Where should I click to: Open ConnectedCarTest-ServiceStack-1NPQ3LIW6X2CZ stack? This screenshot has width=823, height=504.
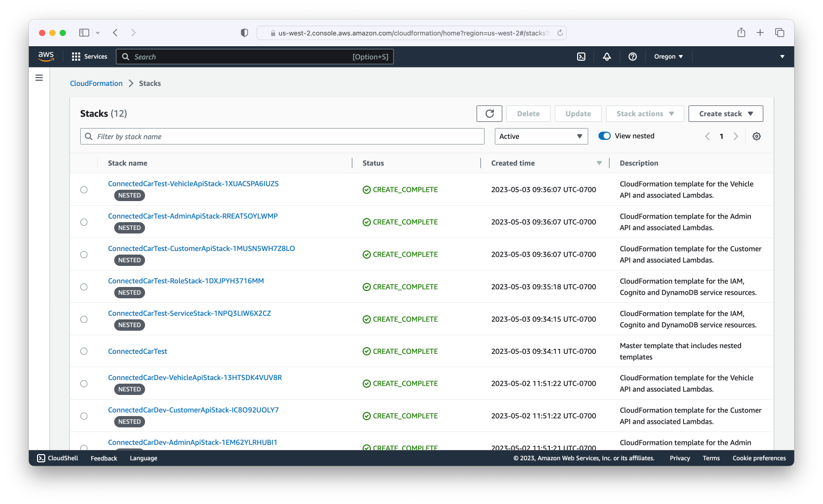[189, 313]
